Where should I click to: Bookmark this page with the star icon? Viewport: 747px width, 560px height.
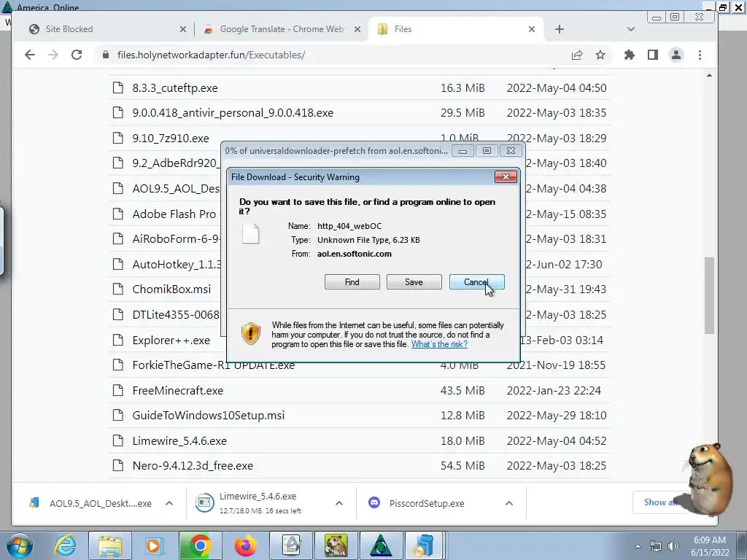click(x=600, y=55)
